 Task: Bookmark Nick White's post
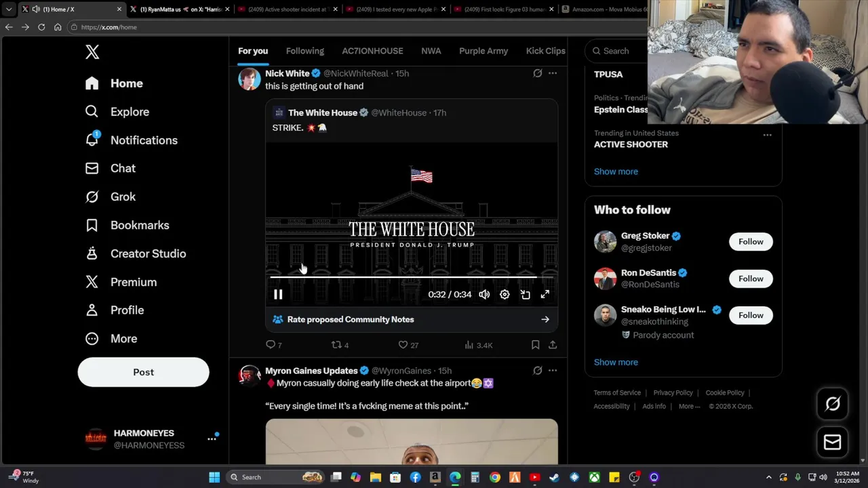pyautogui.click(x=535, y=345)
